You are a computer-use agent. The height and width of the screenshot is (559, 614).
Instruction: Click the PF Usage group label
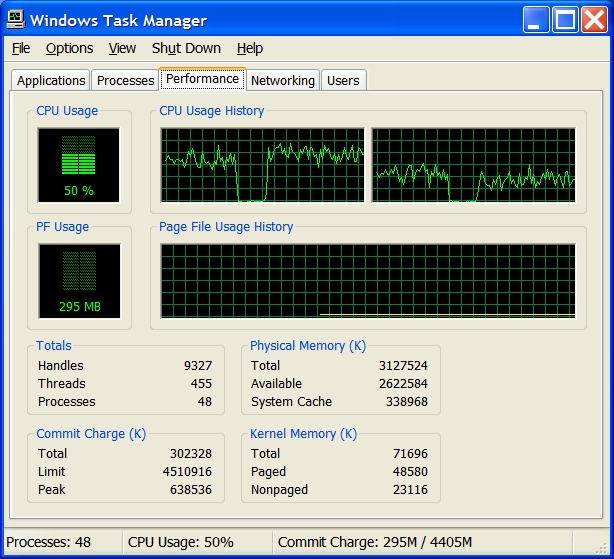(x=62, y=227)
